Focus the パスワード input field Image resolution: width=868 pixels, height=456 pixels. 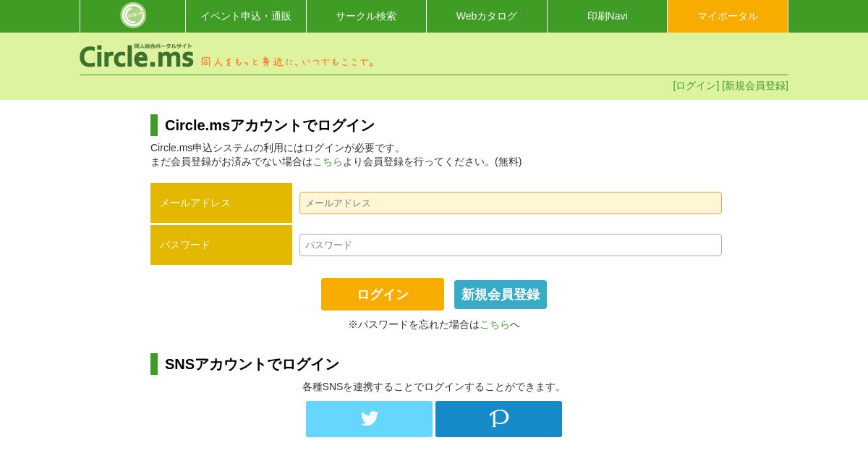511,245
